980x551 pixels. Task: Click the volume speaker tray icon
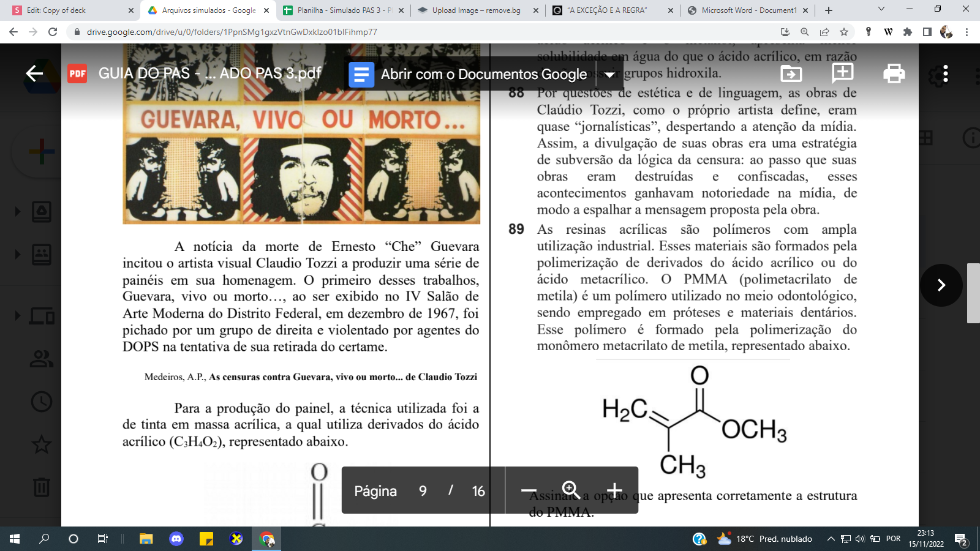tap(860, 539)
